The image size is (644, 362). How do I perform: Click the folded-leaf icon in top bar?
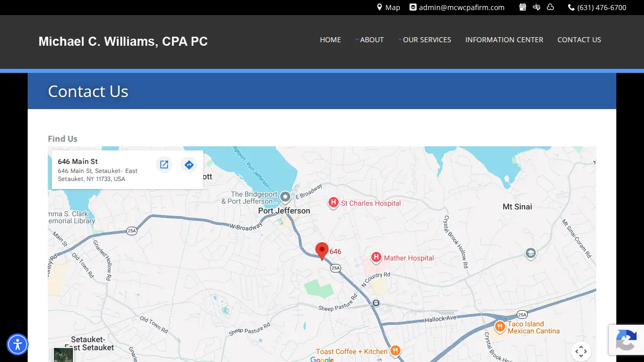pos(536,8)
